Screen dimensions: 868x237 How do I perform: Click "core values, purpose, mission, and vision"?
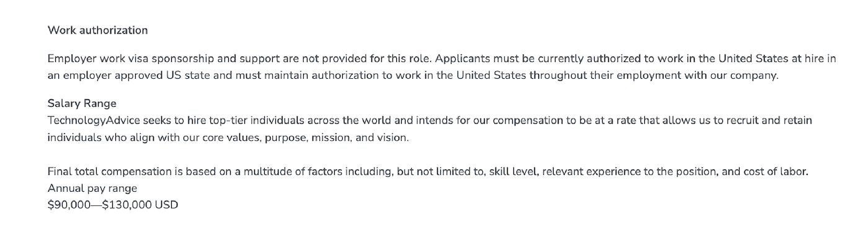[306, 137]
